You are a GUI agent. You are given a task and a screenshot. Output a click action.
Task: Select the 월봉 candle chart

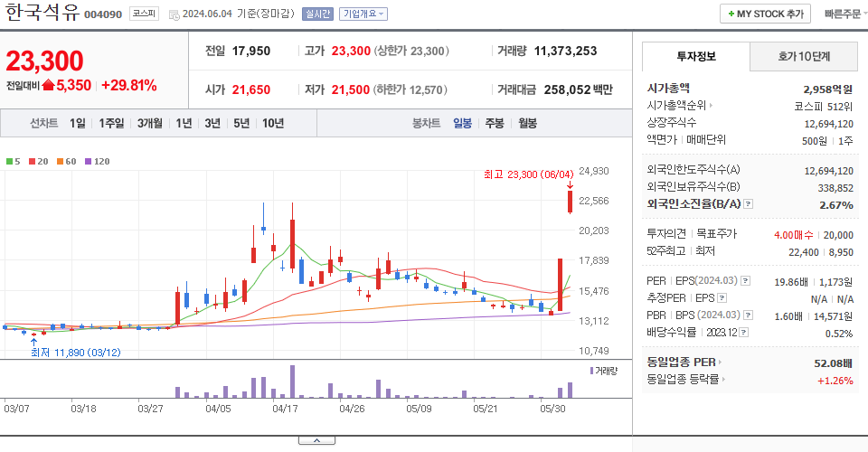click(527, 123)
